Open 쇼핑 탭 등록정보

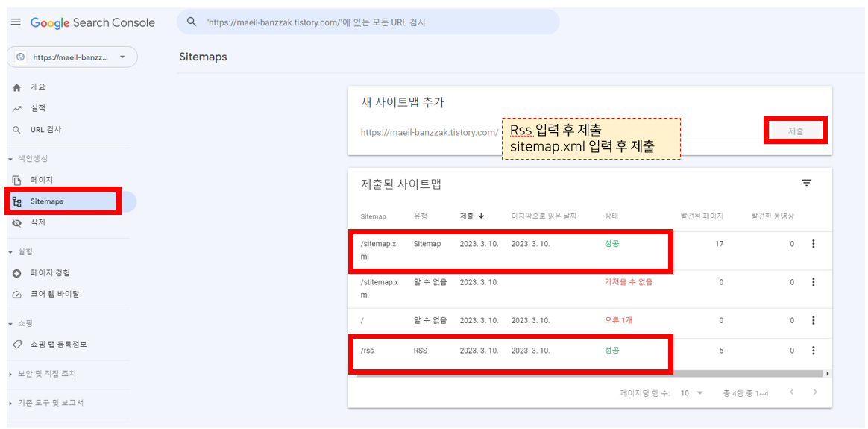[59, 344]
